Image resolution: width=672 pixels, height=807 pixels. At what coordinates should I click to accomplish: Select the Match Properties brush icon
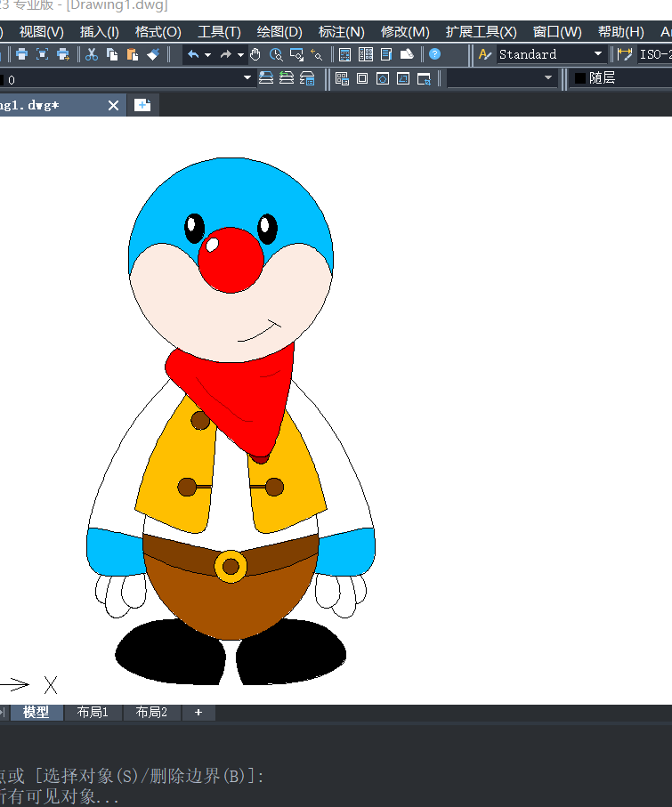coord(153,54)
